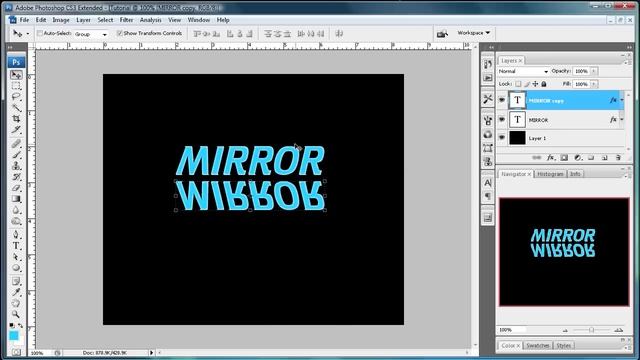Click the link layers icon at Layers panel bottom
The width and height of the screenshot is (640, 360).
coord(537,158)
